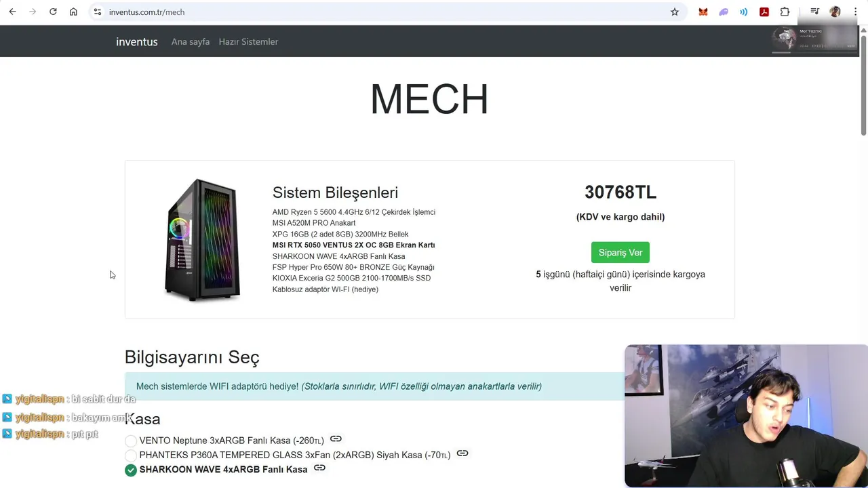Open the Extensions puzzle piece icon
The image size is (868, 488).
pos(785,12)
